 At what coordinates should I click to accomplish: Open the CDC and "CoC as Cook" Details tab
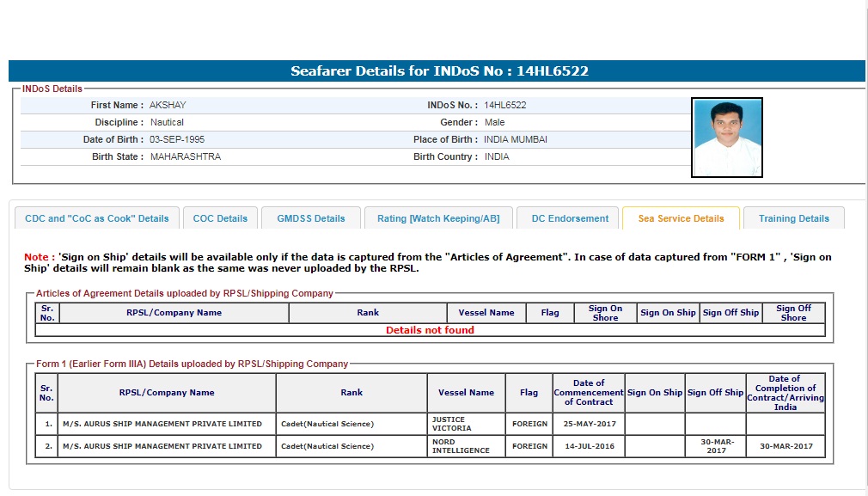[x=97, y=218]
